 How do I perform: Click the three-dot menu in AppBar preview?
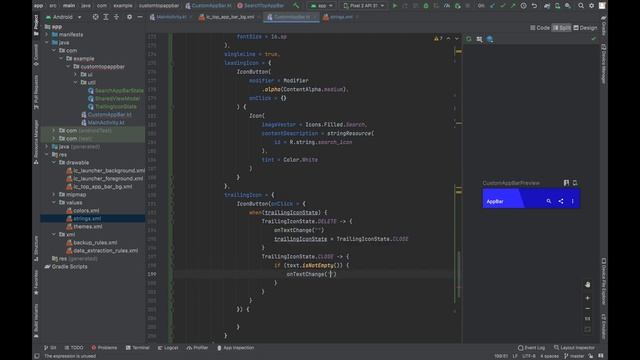click(573, 201)
